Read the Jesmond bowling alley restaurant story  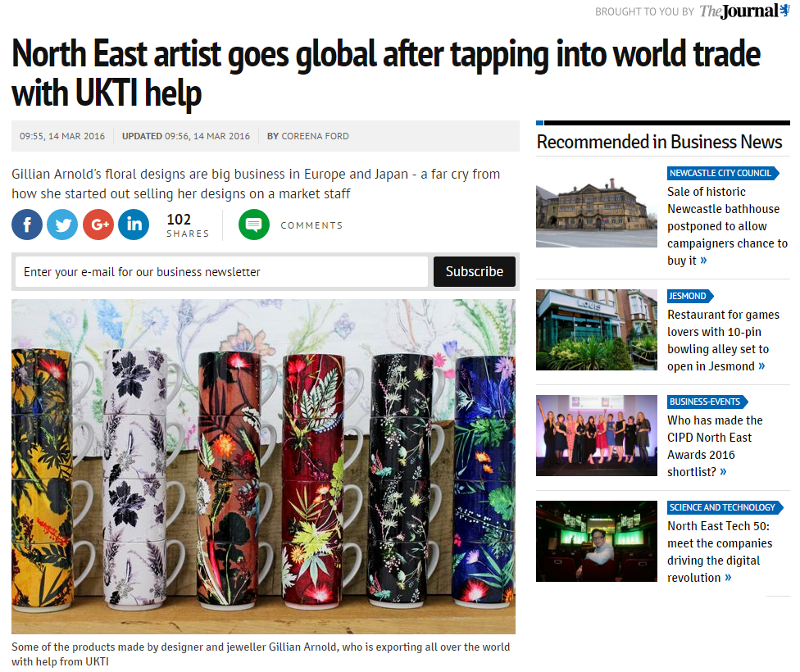[723, 340]
